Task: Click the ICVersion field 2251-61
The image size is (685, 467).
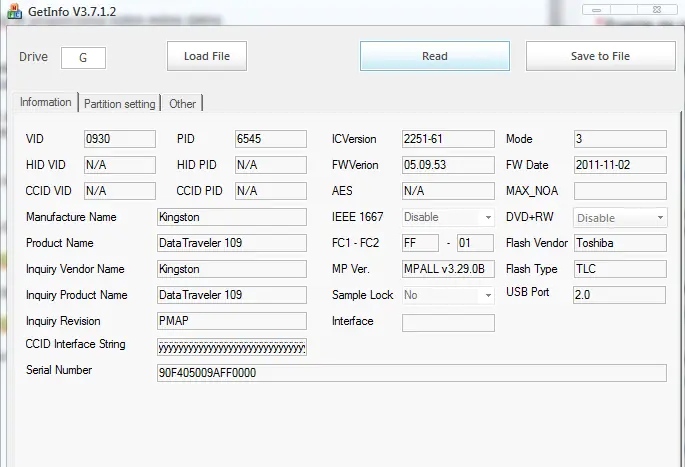Action: tap(448, 139)
